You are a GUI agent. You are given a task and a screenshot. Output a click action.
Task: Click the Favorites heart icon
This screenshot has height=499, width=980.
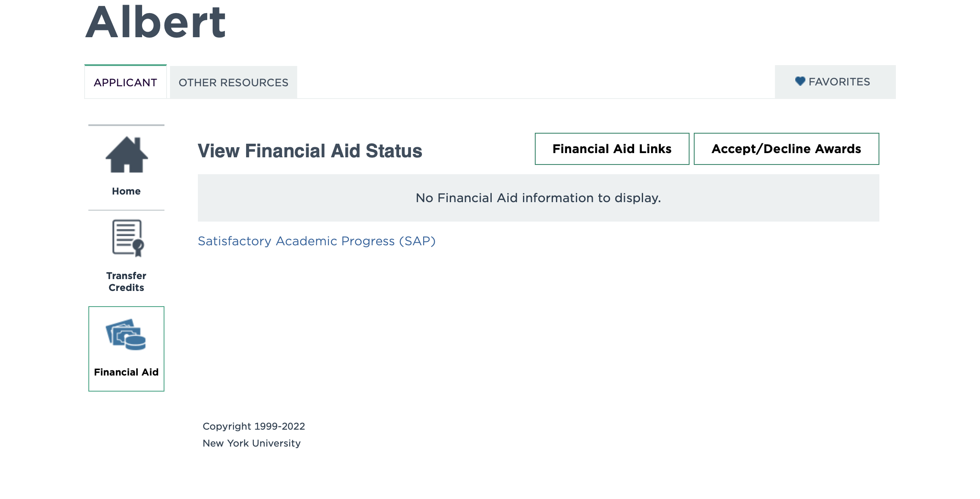coord(800,81)
